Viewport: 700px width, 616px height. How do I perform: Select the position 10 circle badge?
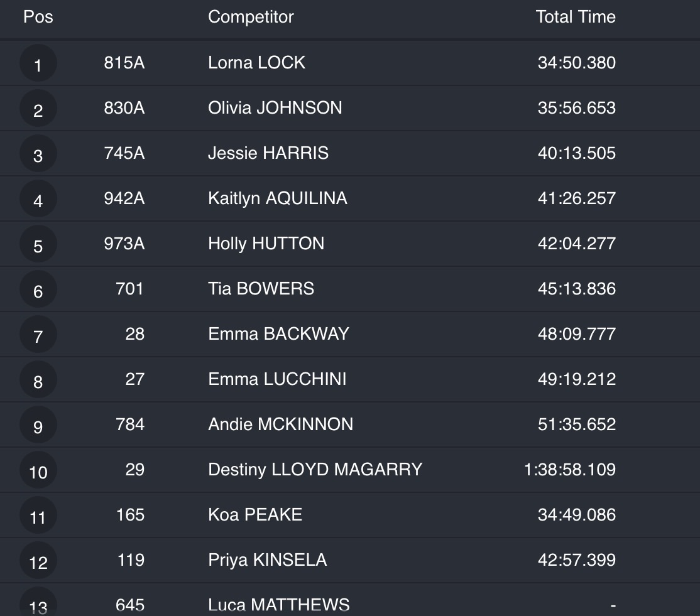pyautogui.click(x=38, y=470)
